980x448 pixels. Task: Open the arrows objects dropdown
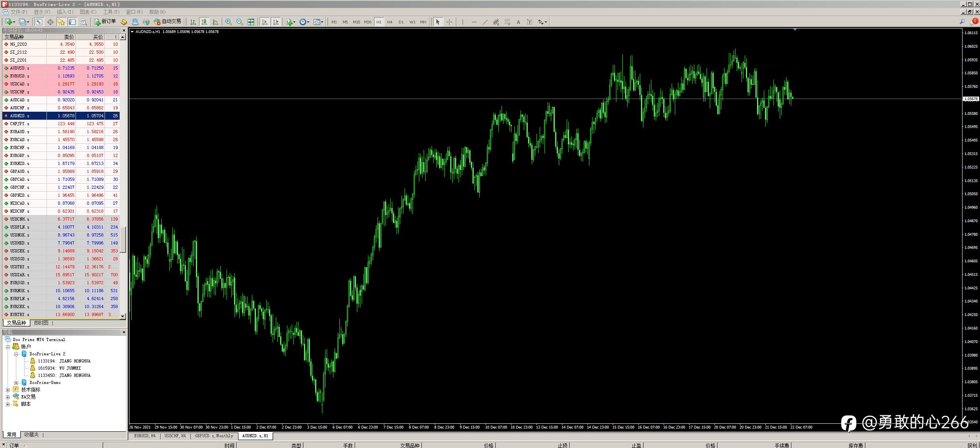542,22
